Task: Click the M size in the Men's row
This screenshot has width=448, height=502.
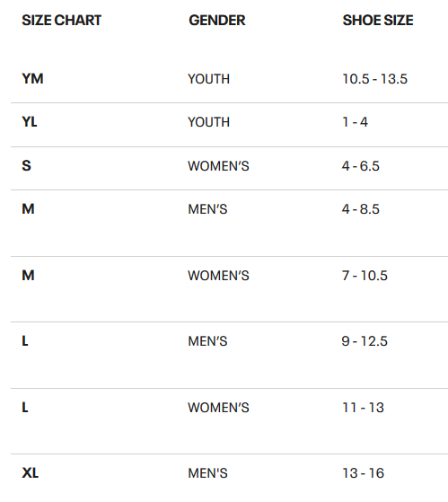Action: tap(28, 208)
